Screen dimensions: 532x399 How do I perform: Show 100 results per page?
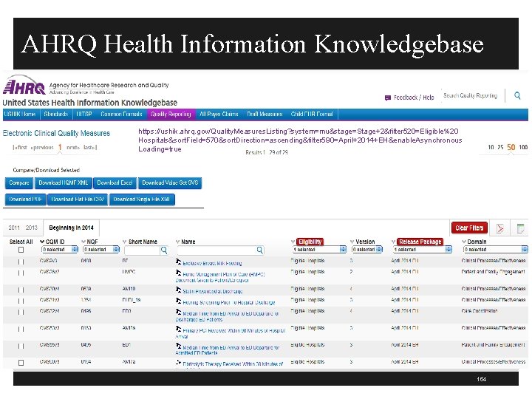click(x=523, y=147)
